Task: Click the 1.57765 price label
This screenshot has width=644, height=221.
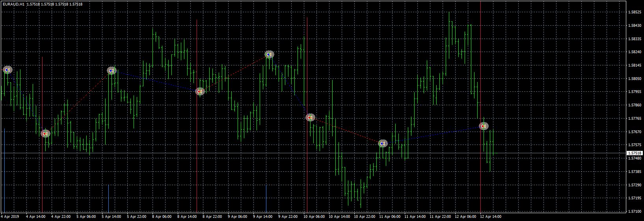Action: click(635, 119)
